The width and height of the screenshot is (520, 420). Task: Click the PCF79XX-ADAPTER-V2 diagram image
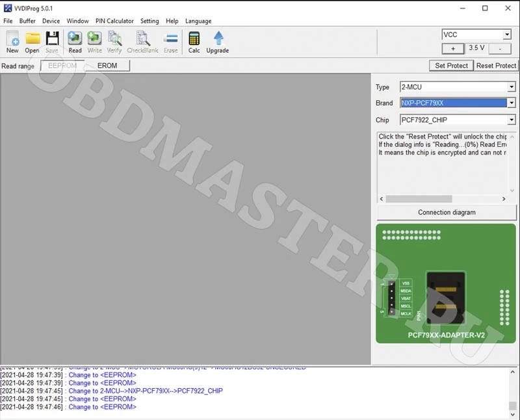[446, 283]
